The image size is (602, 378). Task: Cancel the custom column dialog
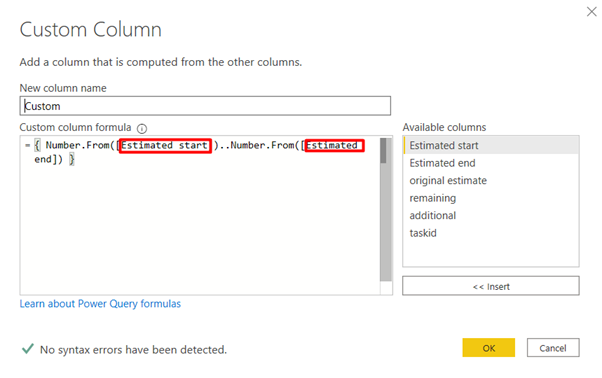click(x=553, y=348)
